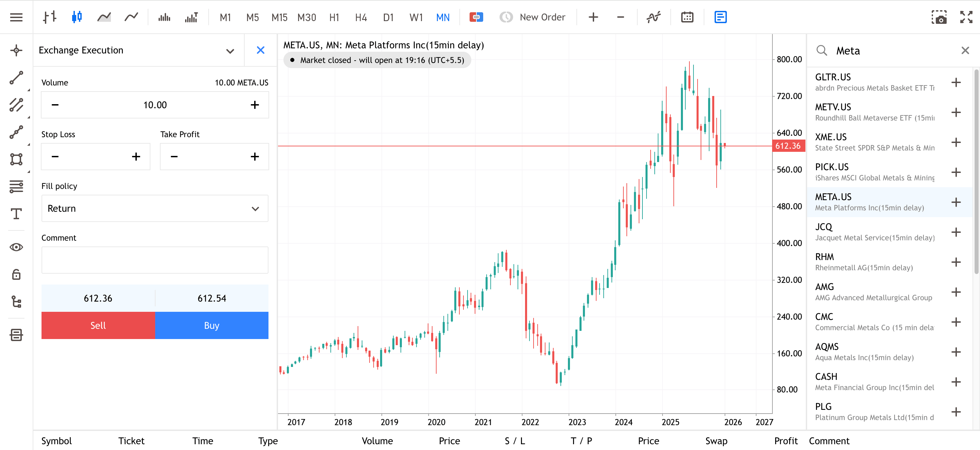Select the crosshair cursor tool
The image size is (980, 450).
click(16, 50)
